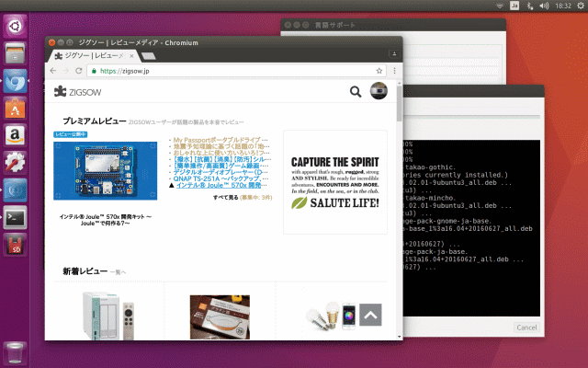Click the Joule 570x 開発キット caption

point(106,220)
